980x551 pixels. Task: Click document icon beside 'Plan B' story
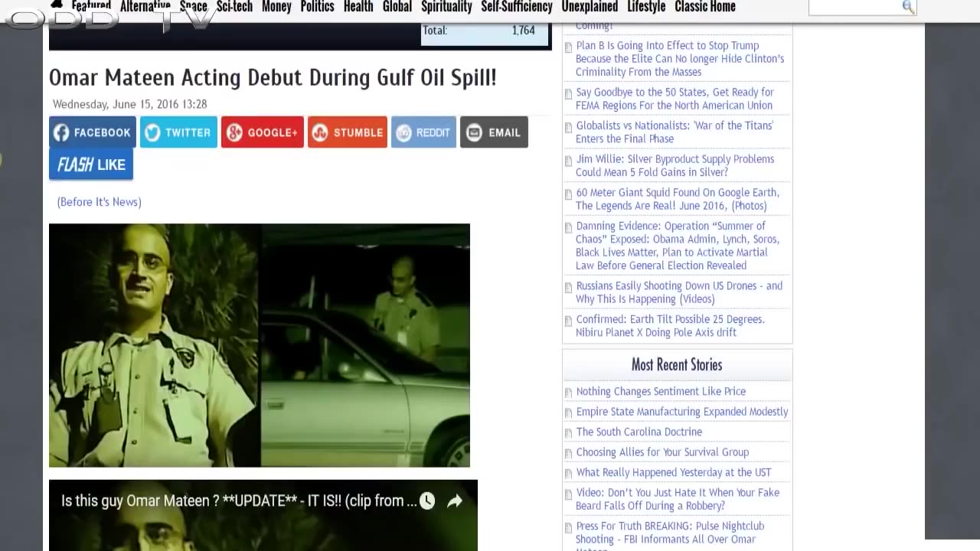point(568,47)
